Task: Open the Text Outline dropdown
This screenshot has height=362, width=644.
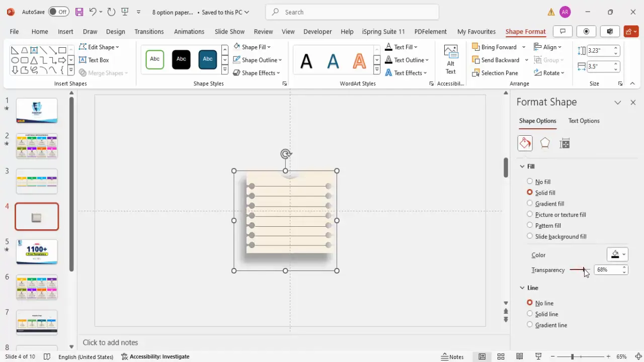Action: point(407,60)
